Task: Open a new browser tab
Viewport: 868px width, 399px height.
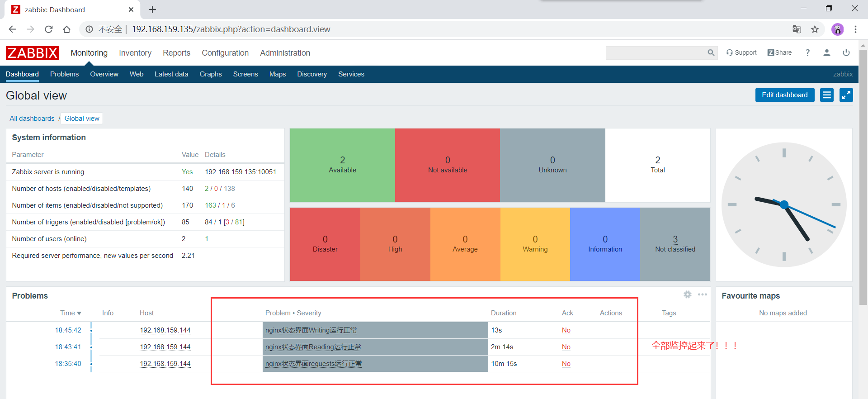Action: coord(153,9)
